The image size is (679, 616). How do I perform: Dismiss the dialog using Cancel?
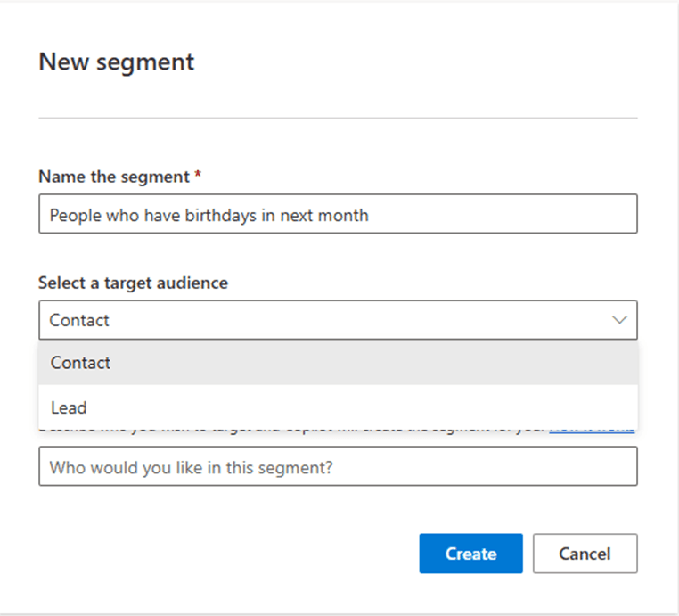(x=585, y=554)
